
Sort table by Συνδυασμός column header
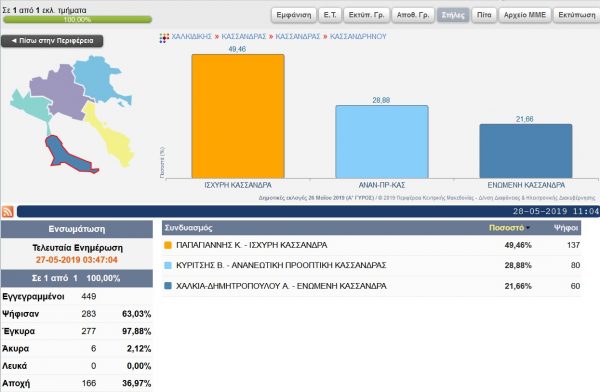tap(188, 228)
